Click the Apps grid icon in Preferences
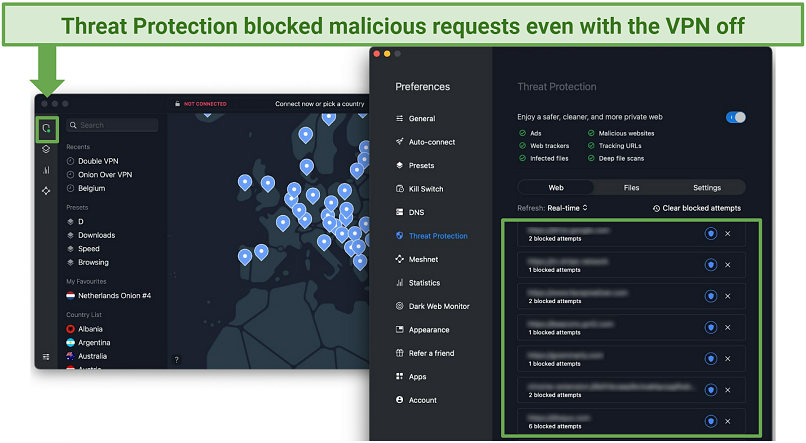This screenshot has width=806, height=443. pyautogui.click(x=399, y=376)
